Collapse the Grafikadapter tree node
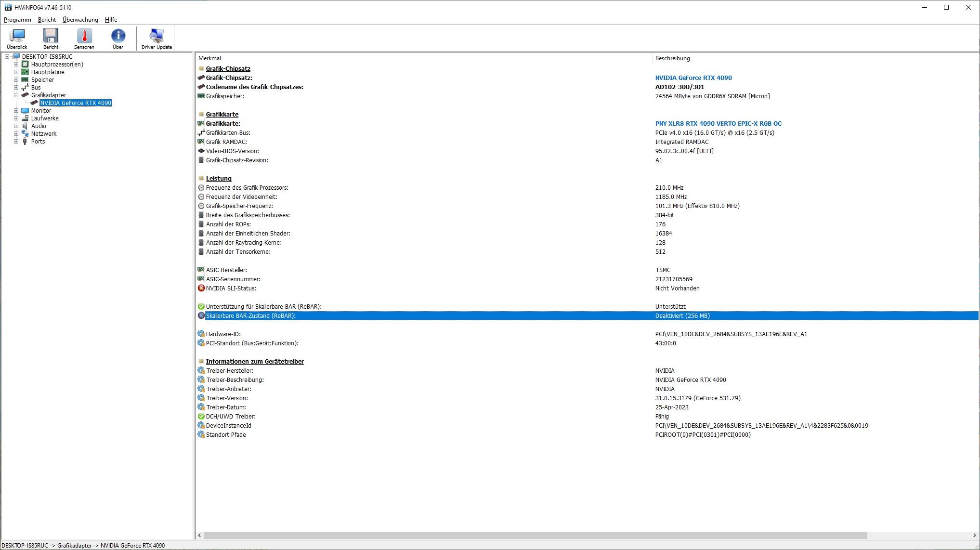 (16, 95)
